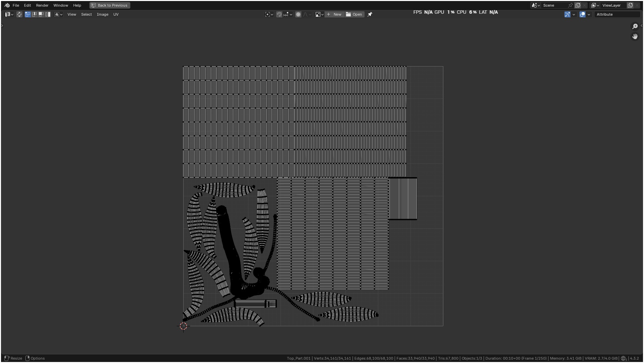Open the Render menu
The image size is (644, 363).
[x=42, y=5]
